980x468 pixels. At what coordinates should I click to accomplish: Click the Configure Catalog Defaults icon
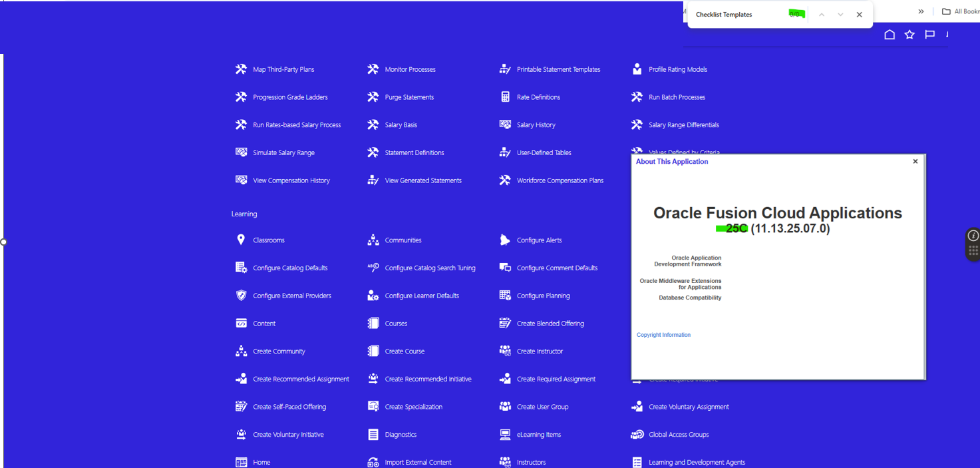pyautogui.click(x=241, y=268)
